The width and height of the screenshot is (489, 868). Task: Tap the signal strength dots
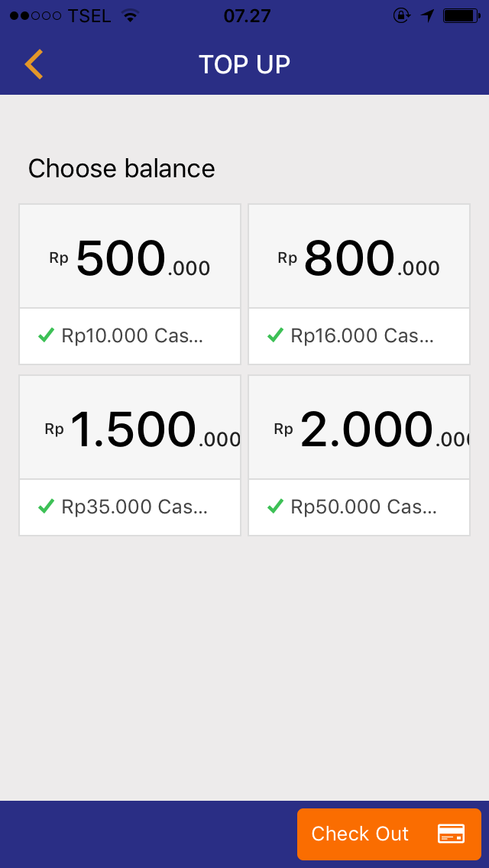pyautogui.click(x=35, y=16)
